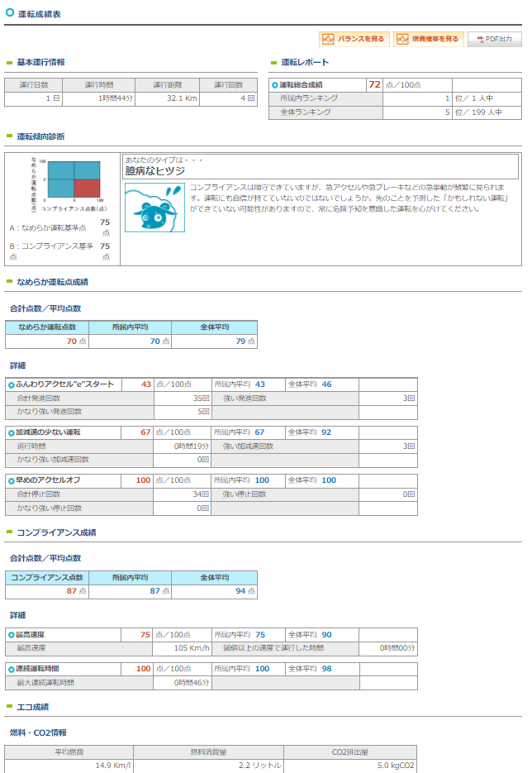Click the 運転成績表 title circle icon
The height and width of the screenshot is (773, 532).
coord(9,12)
